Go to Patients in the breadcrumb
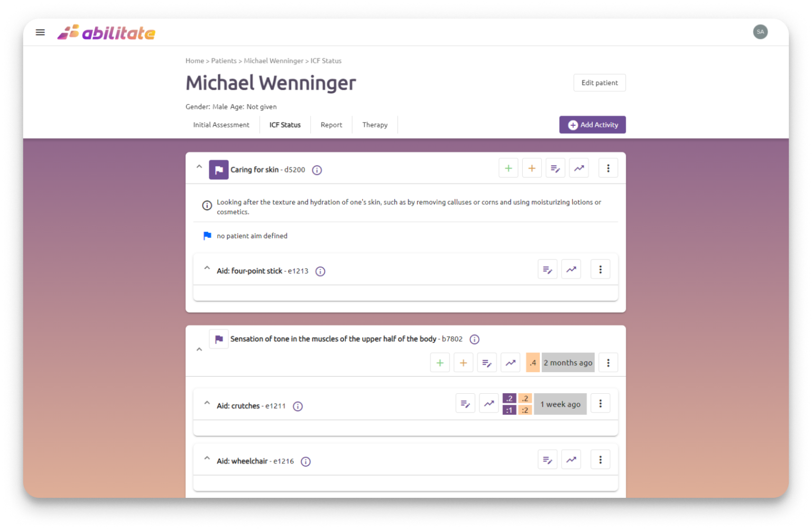 (224, 61)
